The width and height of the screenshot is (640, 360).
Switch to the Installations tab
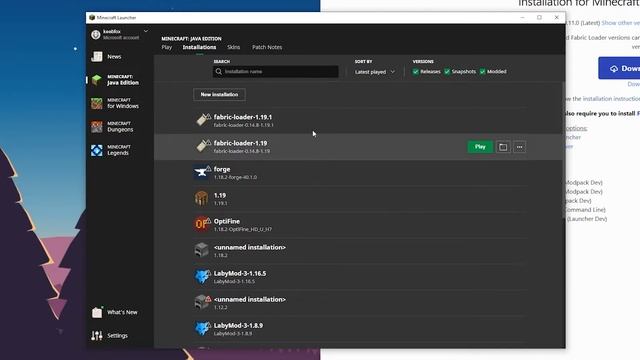(199, 47)
